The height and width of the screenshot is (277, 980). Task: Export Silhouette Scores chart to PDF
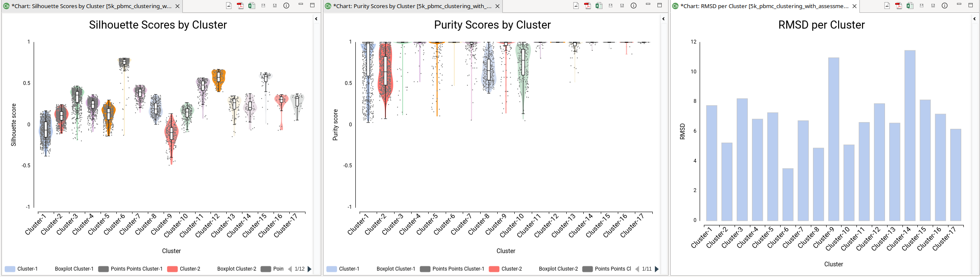click(x=240, y=6)
